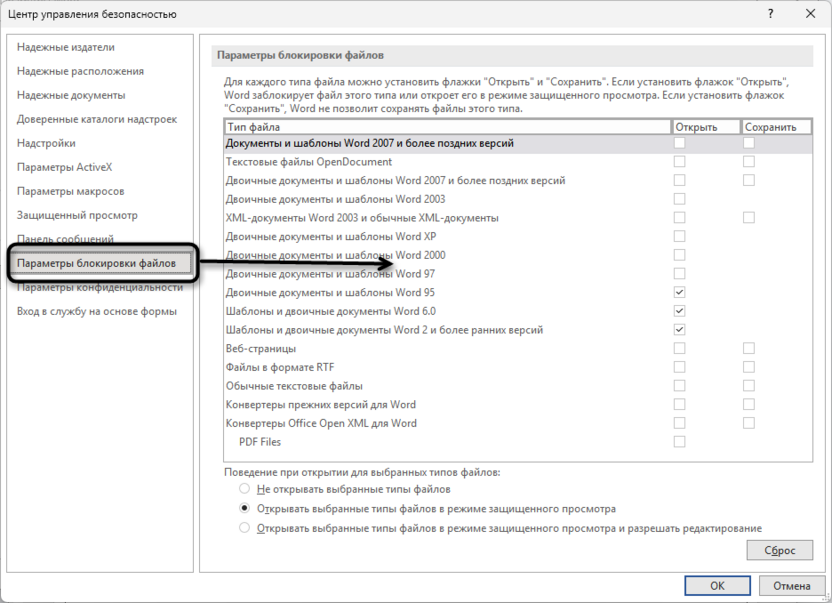The image size is (832, 603).
Task: Check Сохранить for Конвертеры прежних версий
Action: point(749,404)
